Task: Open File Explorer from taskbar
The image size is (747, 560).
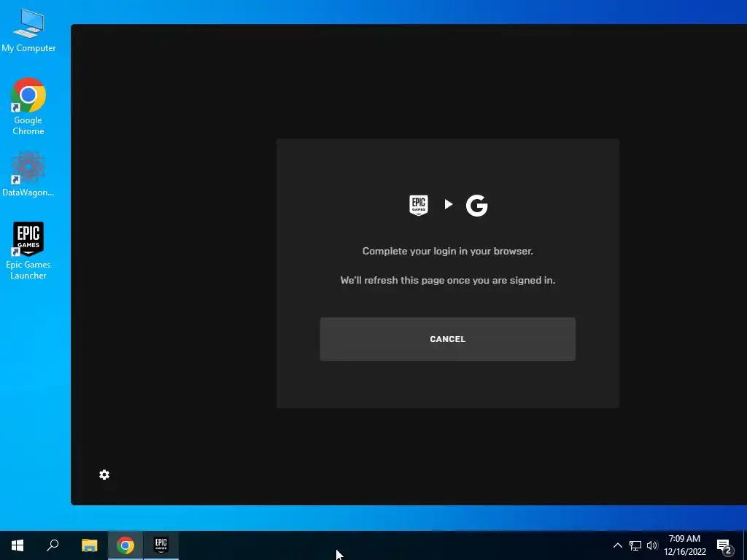Action: point(89,545)
